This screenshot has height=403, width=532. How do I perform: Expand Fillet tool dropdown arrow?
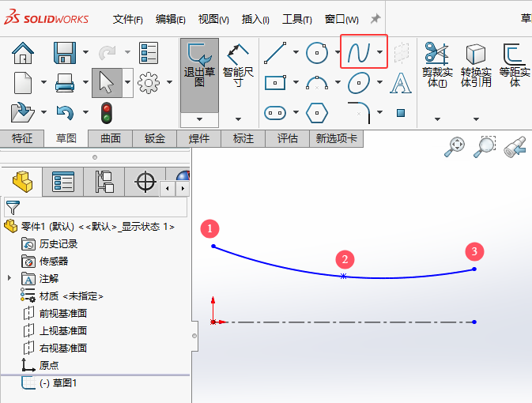pos(379,112)
